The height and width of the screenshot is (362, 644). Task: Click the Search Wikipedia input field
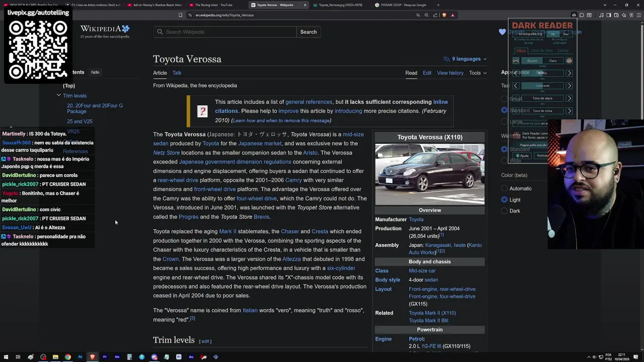pos(225,32)
